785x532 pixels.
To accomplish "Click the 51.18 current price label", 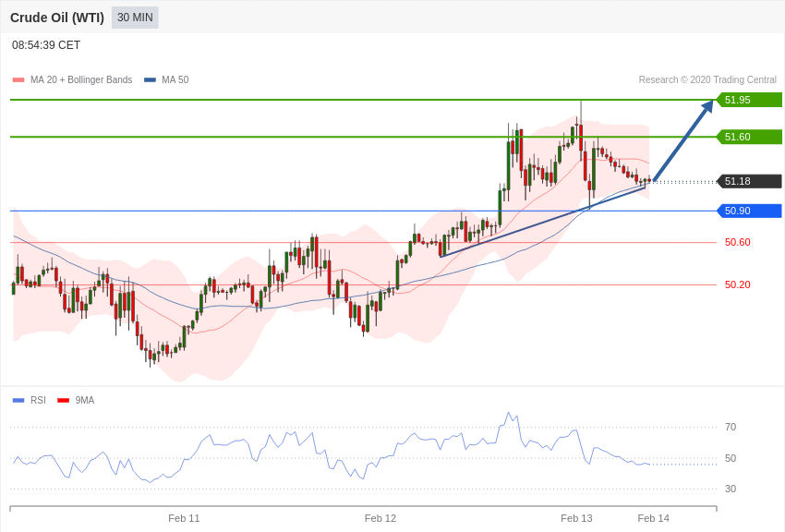I will point(750,181).
